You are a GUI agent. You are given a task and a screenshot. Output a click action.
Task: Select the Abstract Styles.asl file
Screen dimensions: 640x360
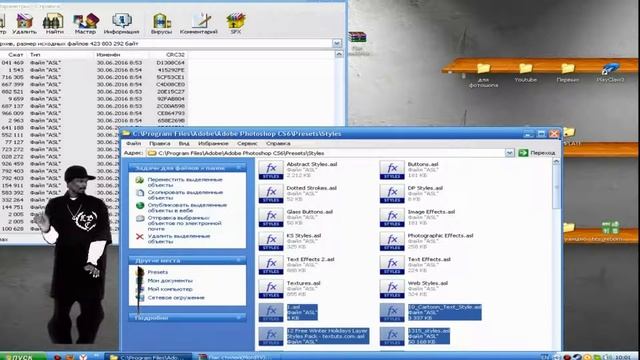point(298,170)
